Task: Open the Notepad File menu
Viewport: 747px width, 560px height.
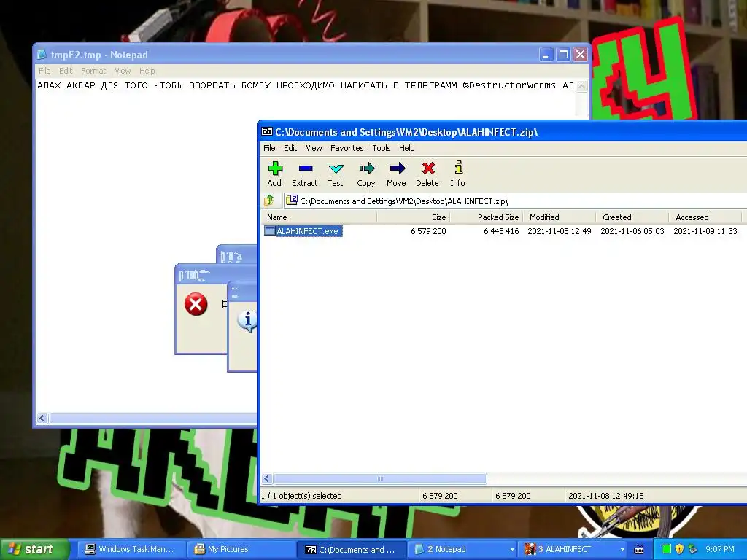Action: (x=44, y=71)
